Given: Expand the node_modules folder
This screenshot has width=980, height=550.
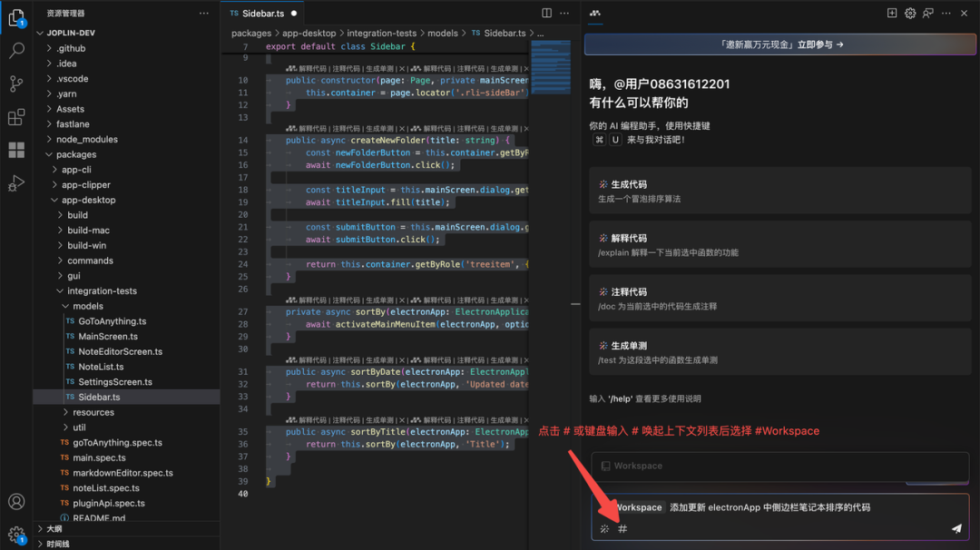Looking at the screenshot, I should click(87, 139).
